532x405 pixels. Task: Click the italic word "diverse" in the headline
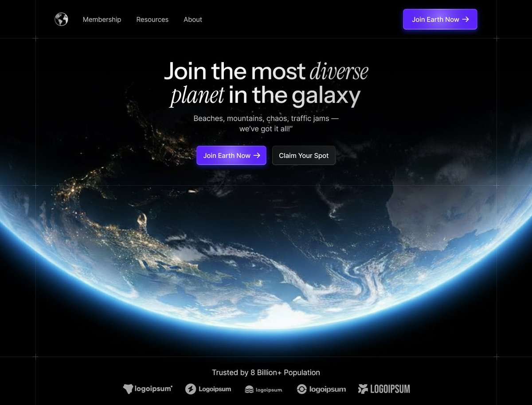(339, 71)
